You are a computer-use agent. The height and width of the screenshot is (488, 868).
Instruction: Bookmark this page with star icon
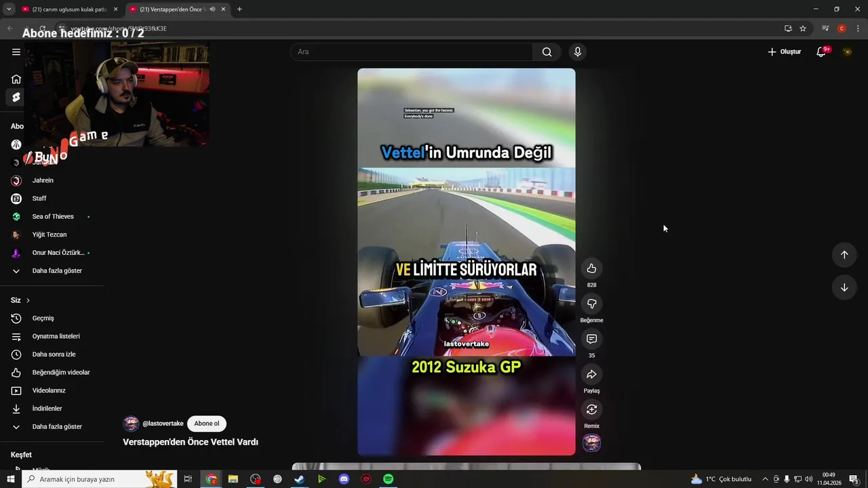pyautogui.click(x=803, y=28)
